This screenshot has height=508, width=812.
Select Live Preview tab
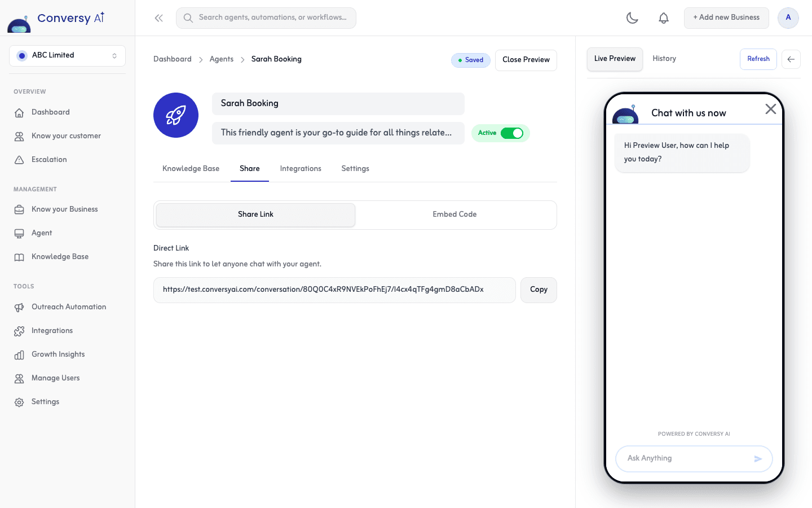615,59
